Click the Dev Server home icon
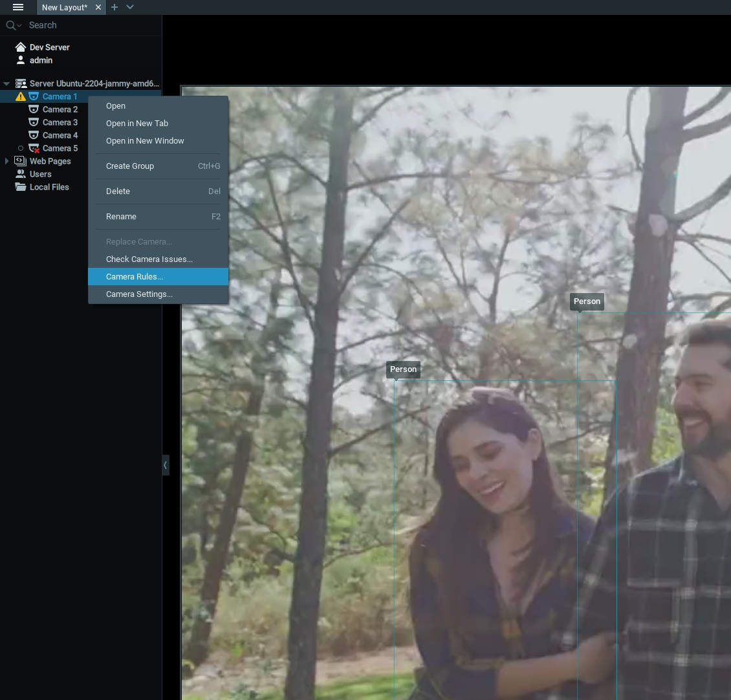The height and width of the screenshot is (700, 731). (x=21, y=47)
